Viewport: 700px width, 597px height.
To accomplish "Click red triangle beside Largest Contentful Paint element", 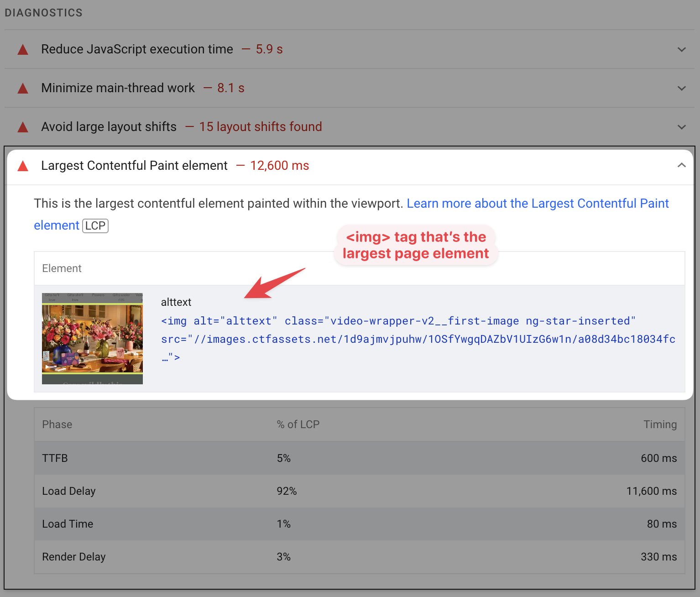I will point(23,166).
